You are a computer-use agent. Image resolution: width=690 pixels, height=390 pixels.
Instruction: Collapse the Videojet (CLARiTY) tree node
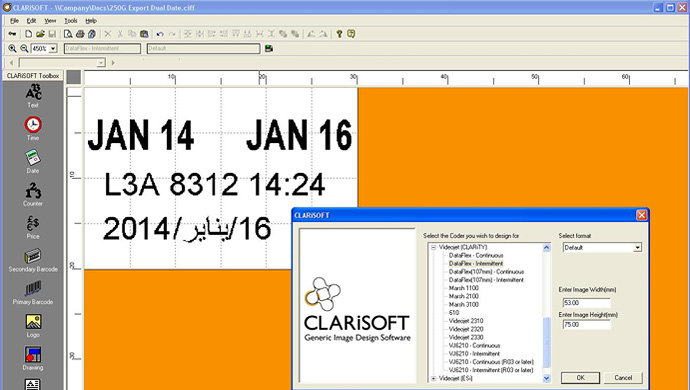(433, 247)
